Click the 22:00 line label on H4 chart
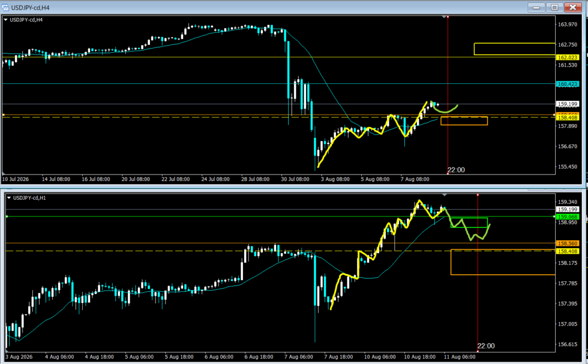The height and width of the screenshot is (364, 588). [x=457, y=170]
